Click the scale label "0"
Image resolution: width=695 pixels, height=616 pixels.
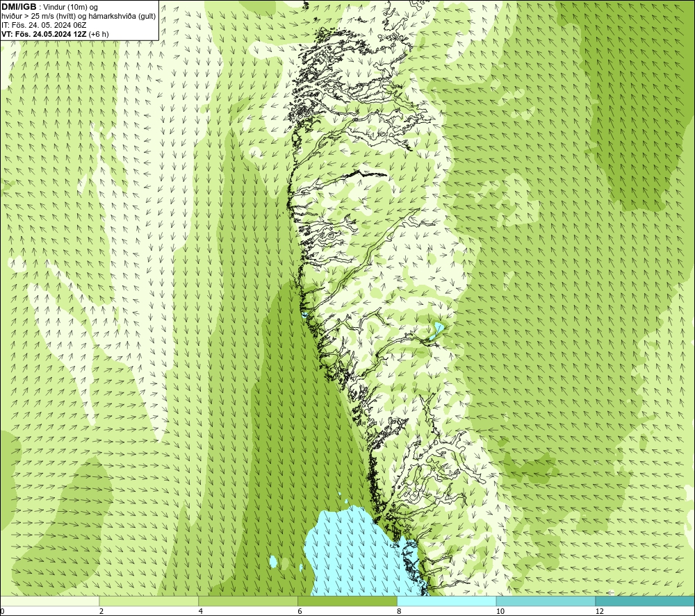coord(3,611)
